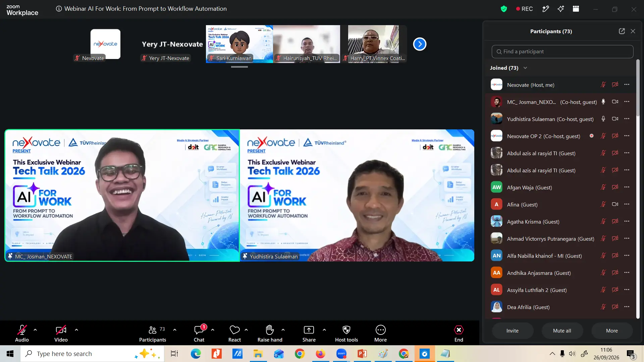Open the Windows Start menu
Screen dimensions: 644x362
[10, 354]
